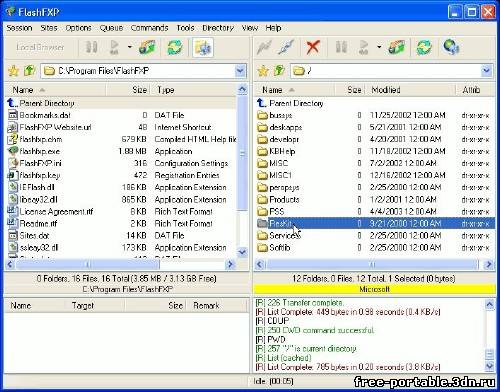Click local list scroll up arrow
This screenshot has height=392, width=500.
click(x=242, y=90)
